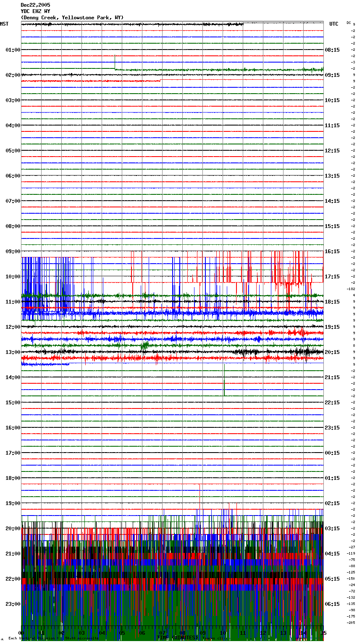Click the Denny Creek, Yellowstone Park location label
The width and height of the screenshot is (357, 644).
(72, 18)
